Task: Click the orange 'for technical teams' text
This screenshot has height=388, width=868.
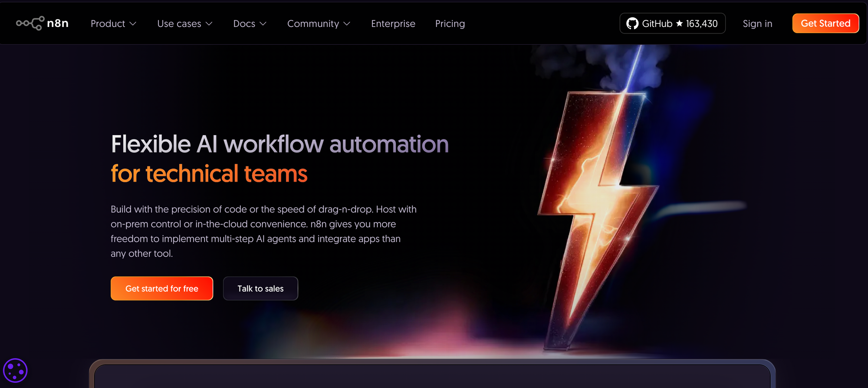Action: point(209,174)
